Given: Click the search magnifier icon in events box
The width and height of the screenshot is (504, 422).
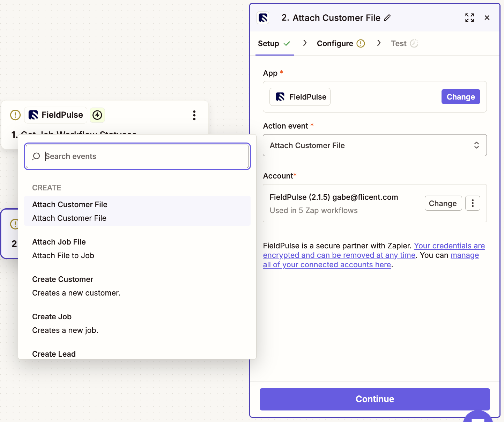Looking at the screenshot, I should point(36,156).
